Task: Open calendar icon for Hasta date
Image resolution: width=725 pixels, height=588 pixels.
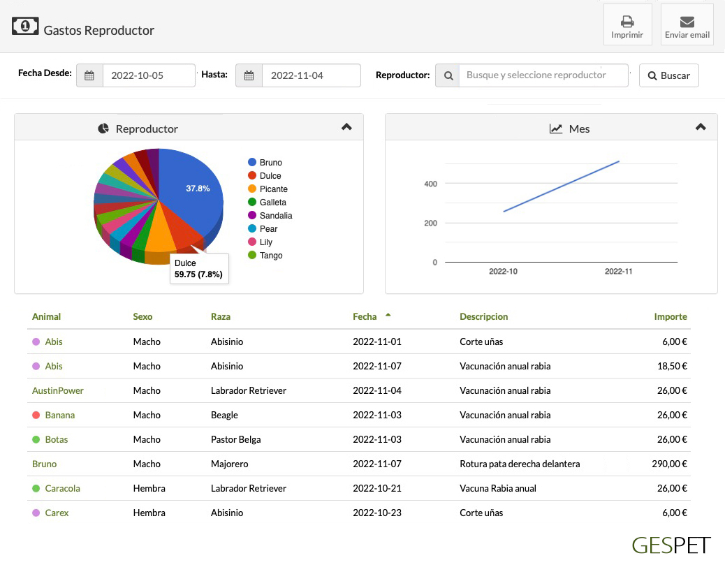Action: 249,75
